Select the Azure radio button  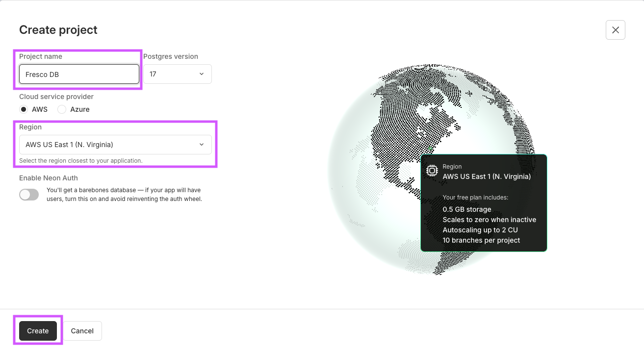(62, 109)
